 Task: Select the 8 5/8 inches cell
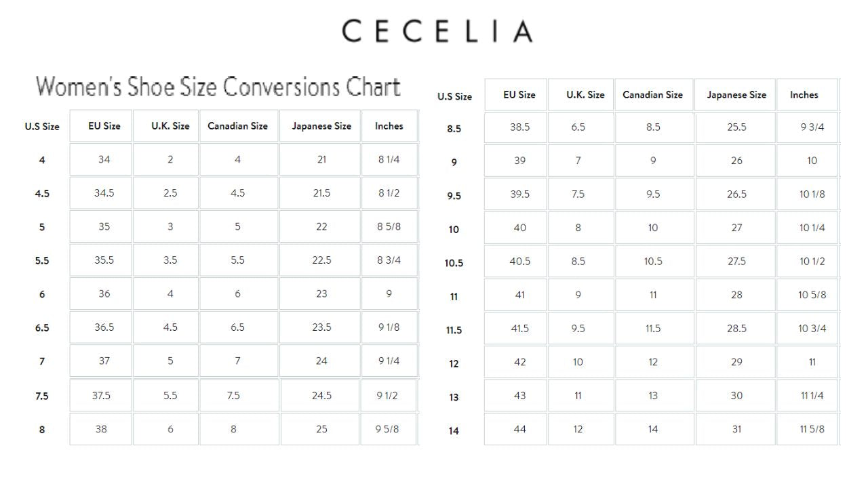(389, 226)
